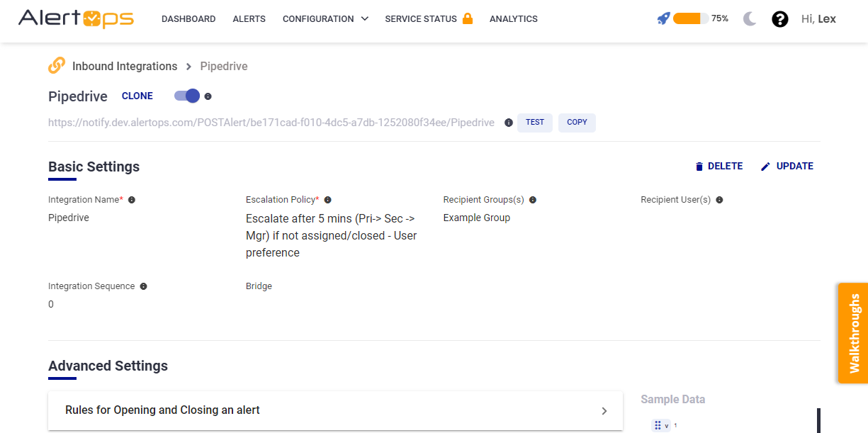The image size is (868, 433).
Task: Click info icon beside Integration Sequence
Action: tap(144, 286)
